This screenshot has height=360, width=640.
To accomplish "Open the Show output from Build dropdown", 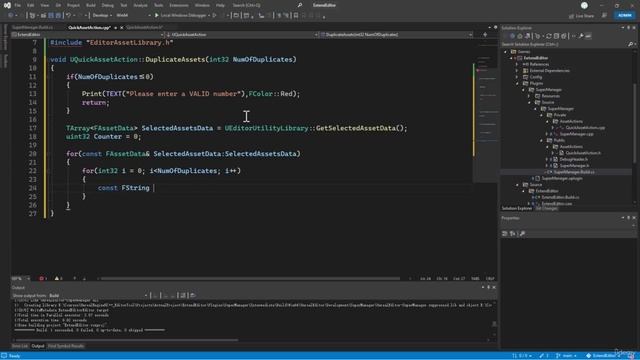I will click(98, 296).
